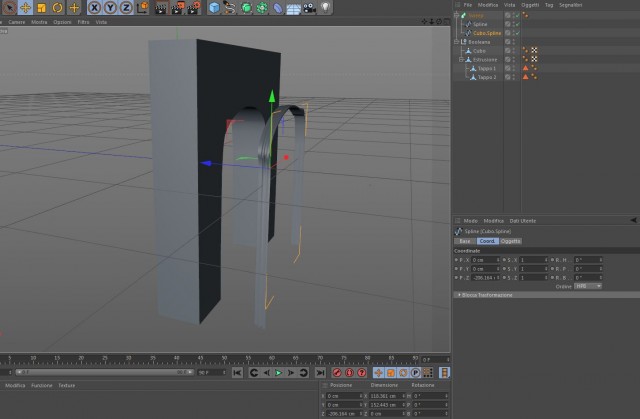
Task: Collapse the Booleana tree node
Action: pos(456,42)
